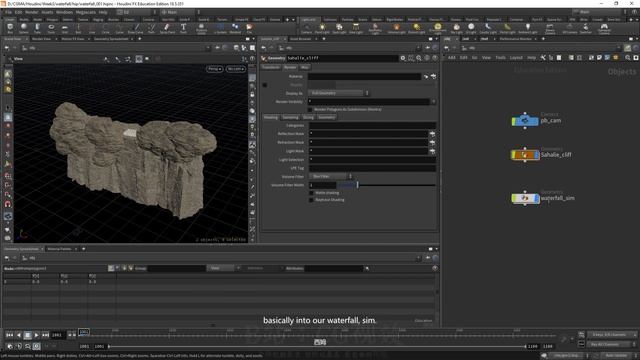Open the File menu
Screen dimensions: 640x360
pos(8,12)
